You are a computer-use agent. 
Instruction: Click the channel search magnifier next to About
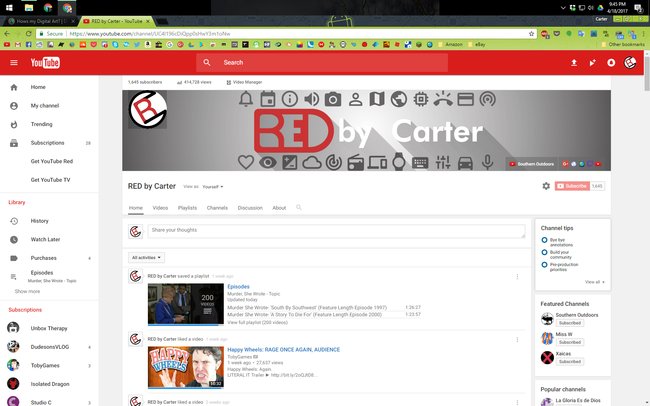pyautogui.click(x=298, y=207)
